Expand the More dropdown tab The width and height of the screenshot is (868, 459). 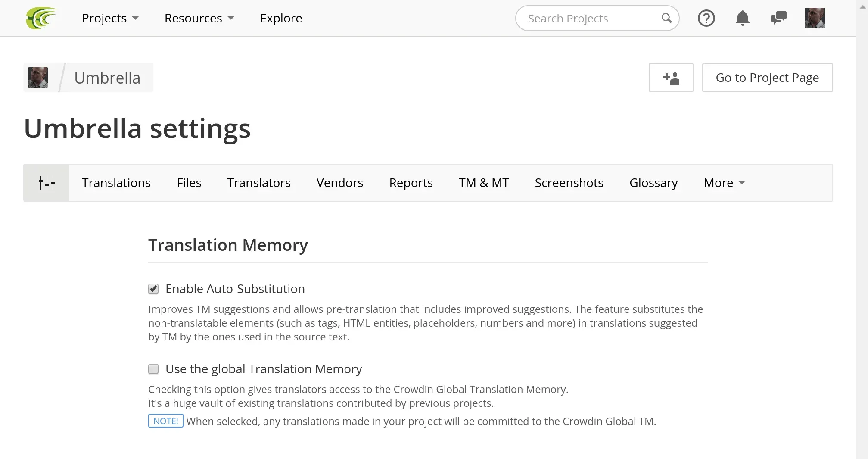tap(724, 183)
